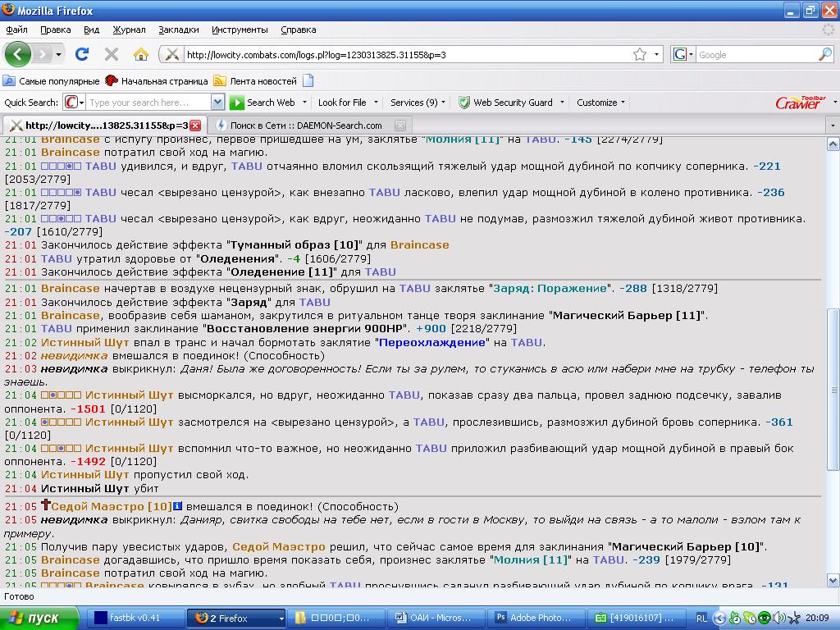This screenshot has width=840, height=630.
Task: Click scrollbar up arrow of page
Action: (833, 144)
